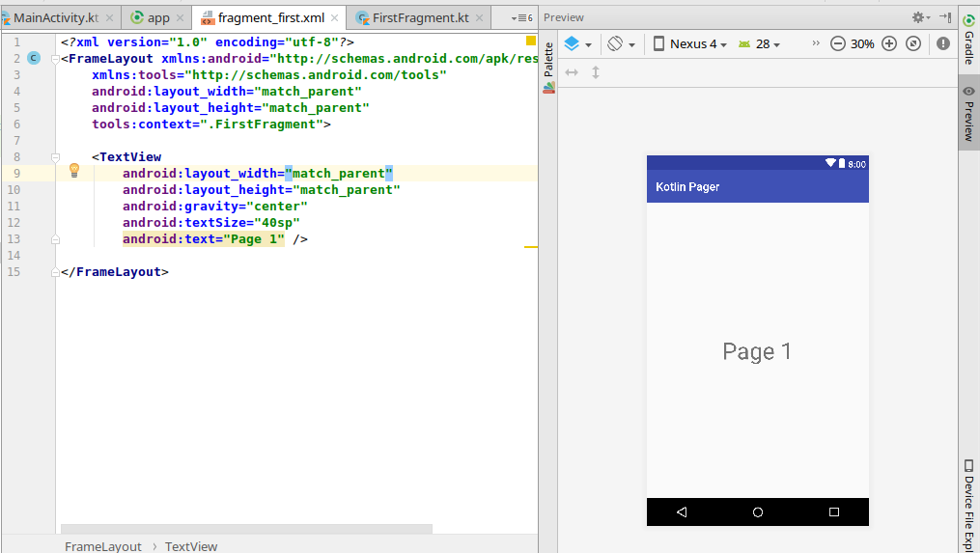Click the home button in preview navigation bar
The height and width of the screenshot is (553, 980).
click(x=758, y=512)
